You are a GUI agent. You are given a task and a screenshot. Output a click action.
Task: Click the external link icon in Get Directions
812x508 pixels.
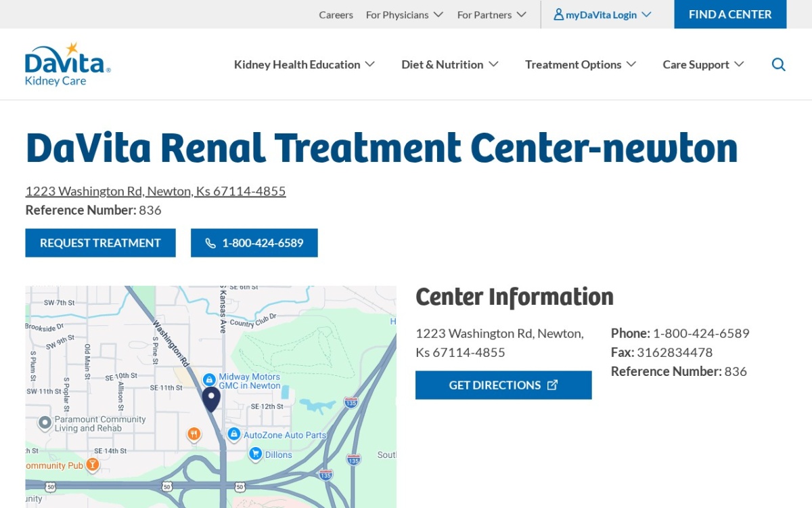[x=552, y=385]
